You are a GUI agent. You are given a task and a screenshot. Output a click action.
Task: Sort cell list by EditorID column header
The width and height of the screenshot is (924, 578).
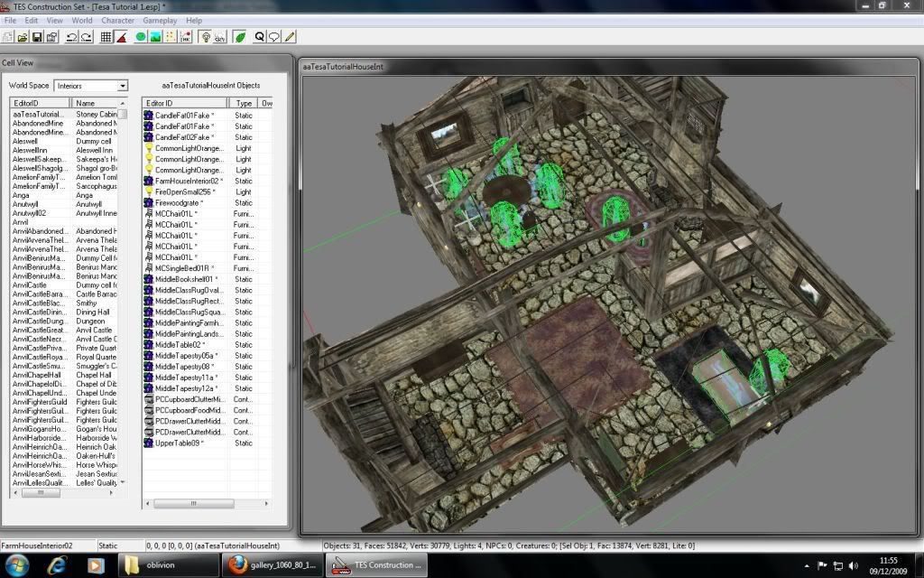pos(40,104)
